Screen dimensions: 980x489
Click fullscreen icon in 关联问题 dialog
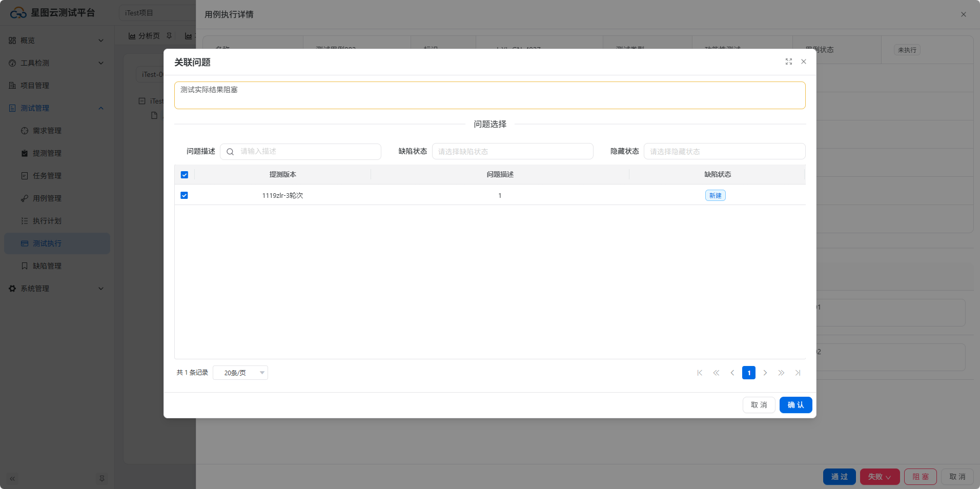pos(788,62)
